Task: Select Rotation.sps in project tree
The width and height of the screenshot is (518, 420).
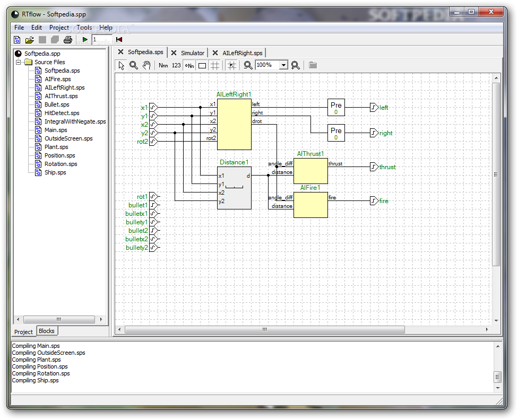Action: 61,164
